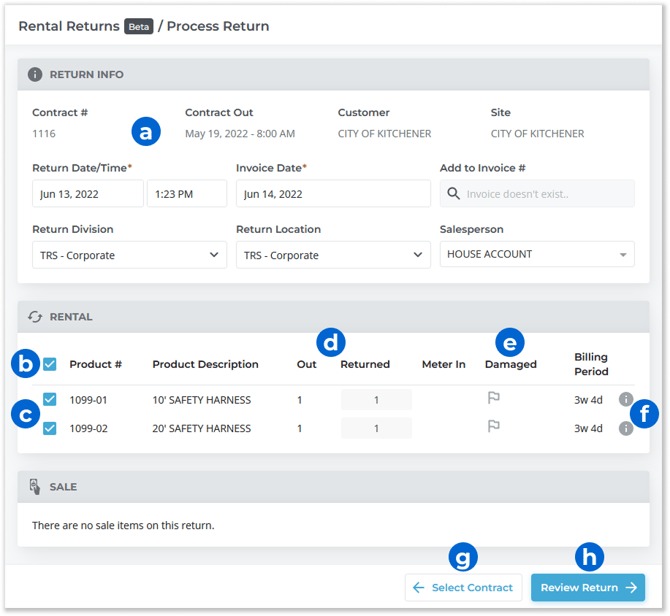Uncheck the 1099-02 product checkbox
The height and width of the screenshot is (616, 670).
(x=50, y=428)
